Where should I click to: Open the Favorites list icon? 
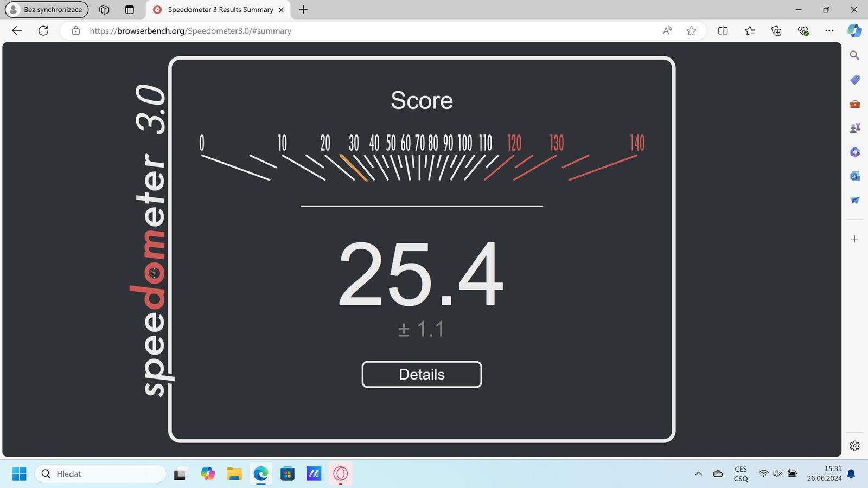(750, 31)
